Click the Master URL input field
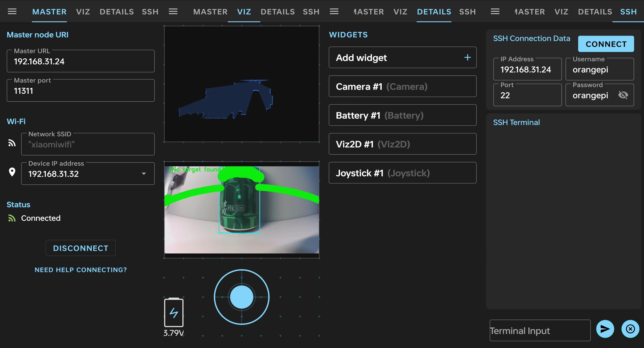Screen dimensions: 644x348 (x=80, y=61)
